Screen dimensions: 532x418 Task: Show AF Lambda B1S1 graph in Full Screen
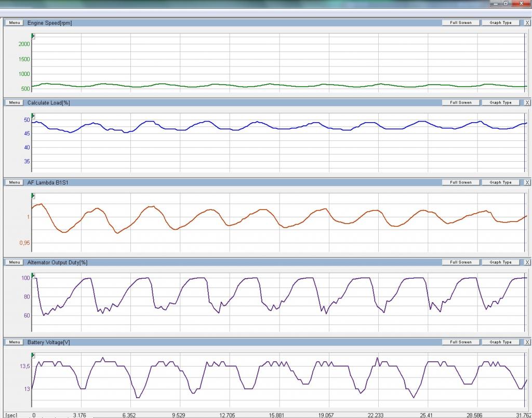[x=461, y=182]
